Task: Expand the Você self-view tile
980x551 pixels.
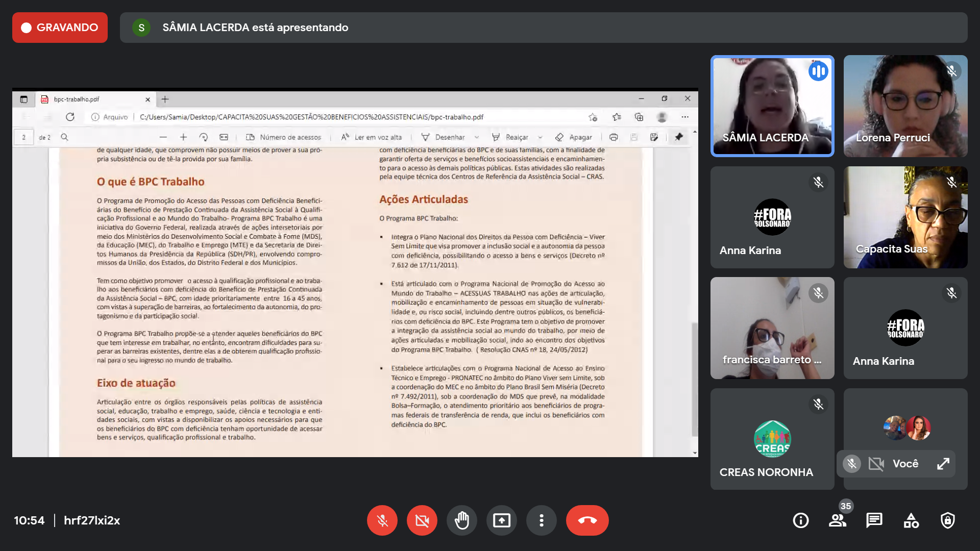Action: pyautogui.click(x=943, y=464)
